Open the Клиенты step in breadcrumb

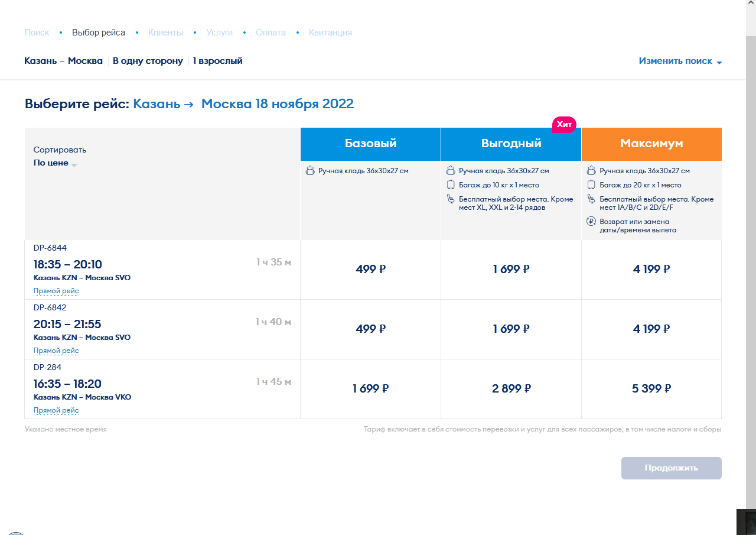pyautogui.click(x=165, y=33)
